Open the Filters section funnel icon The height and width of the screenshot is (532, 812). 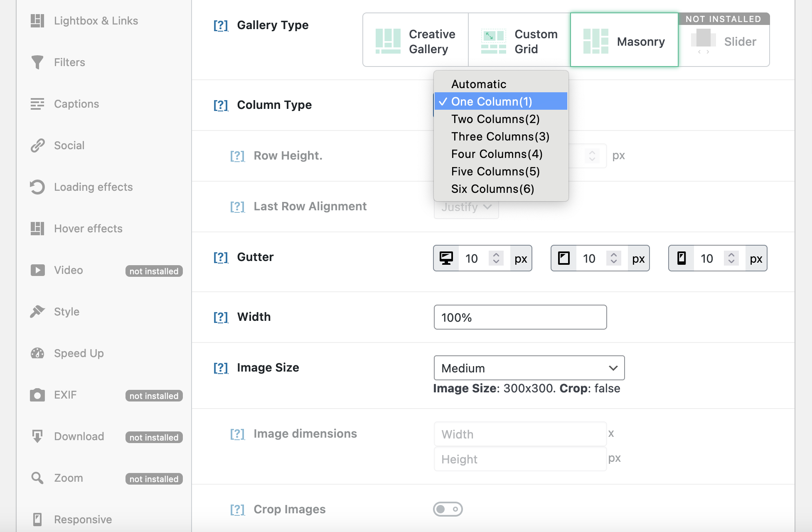pos(37,62)
